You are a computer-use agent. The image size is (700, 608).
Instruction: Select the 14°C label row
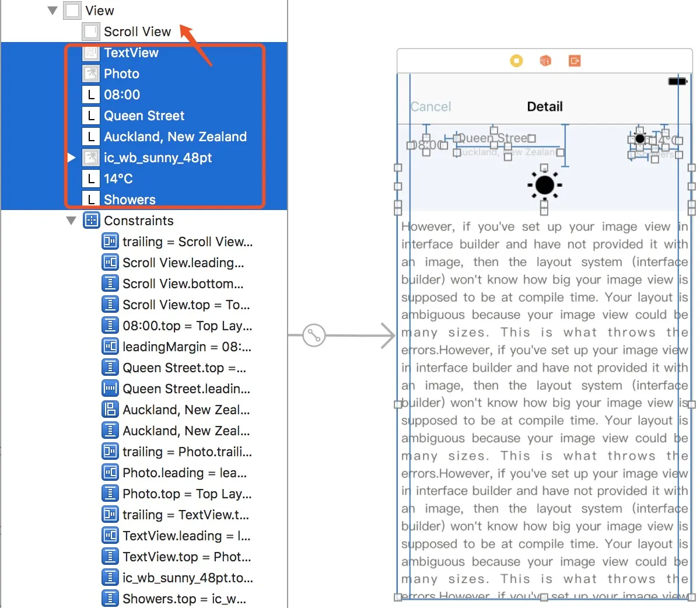(x=143, y=179)
